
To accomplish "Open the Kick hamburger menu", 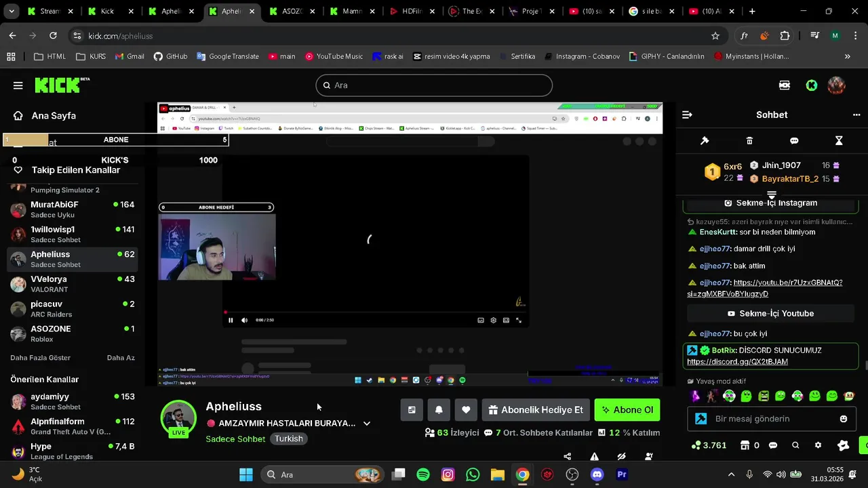I will [x=18, y=85].
